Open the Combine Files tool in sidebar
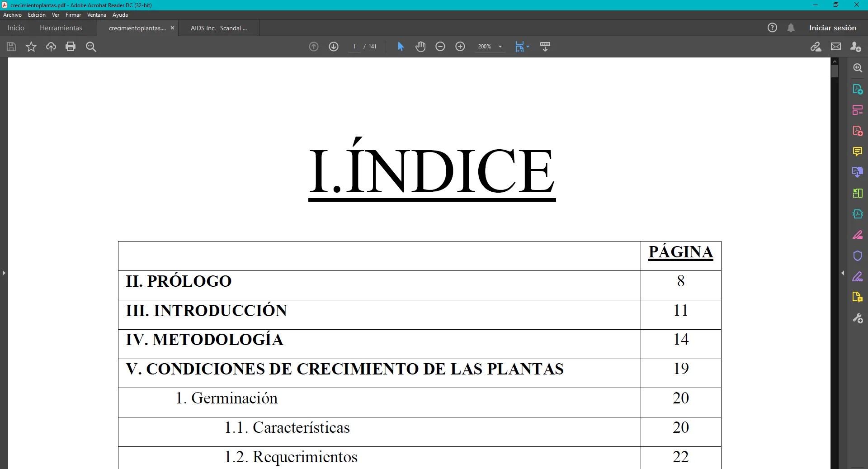 [x=858, y=172]
